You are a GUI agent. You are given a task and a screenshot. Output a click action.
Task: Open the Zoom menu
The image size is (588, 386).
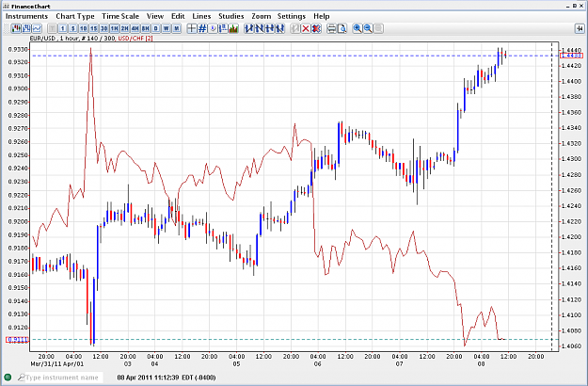pyautogui.click(x=261, y=16)
